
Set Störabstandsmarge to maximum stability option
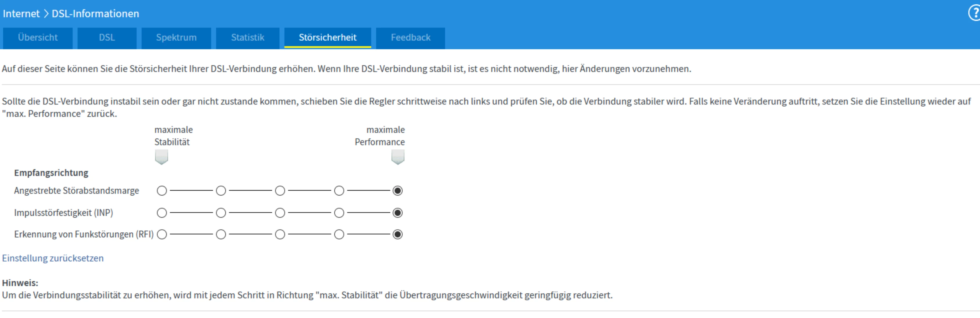(x=162, y=191)
